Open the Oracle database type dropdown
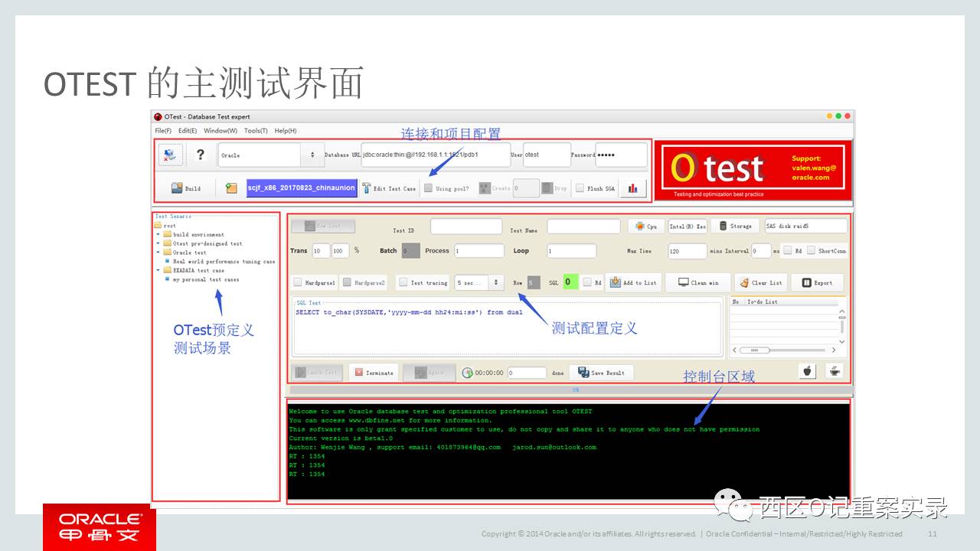 coord(269,155)
